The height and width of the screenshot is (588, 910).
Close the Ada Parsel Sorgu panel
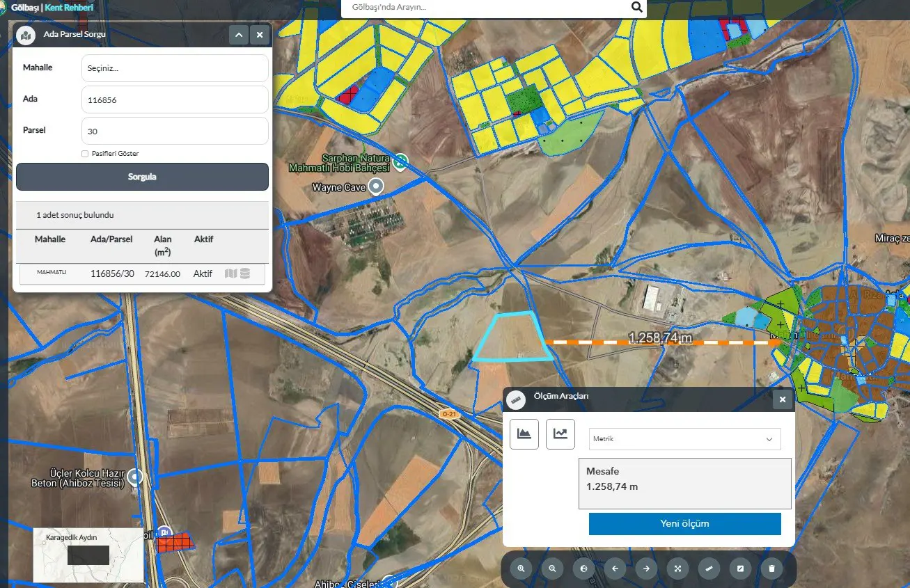[x=260, y=35]
